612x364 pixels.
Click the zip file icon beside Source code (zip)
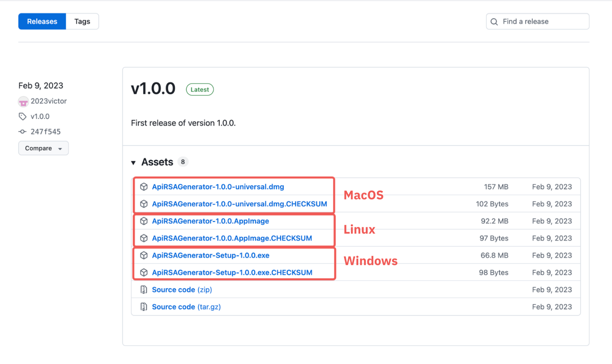144,290
